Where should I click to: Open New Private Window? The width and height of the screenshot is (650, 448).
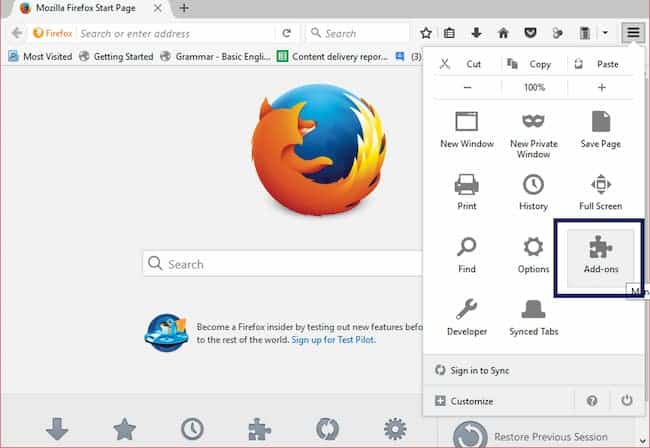pos(534,135)
